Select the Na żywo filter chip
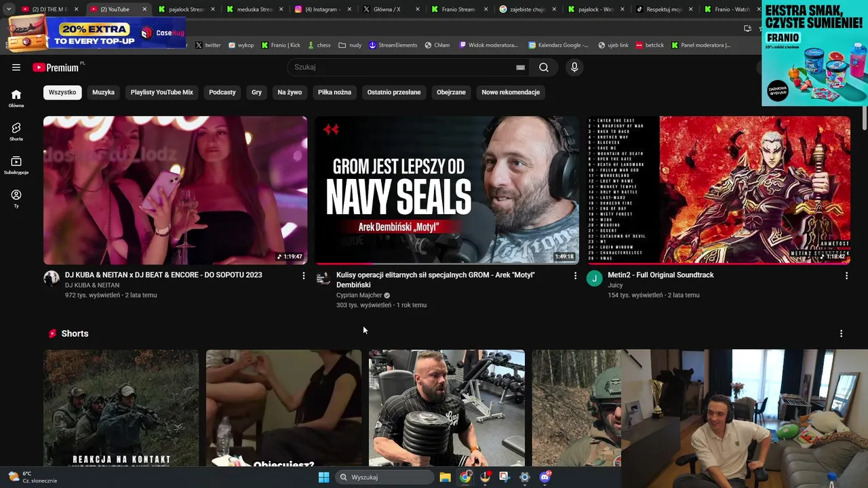The image size is (868, 488). point(290,92)
